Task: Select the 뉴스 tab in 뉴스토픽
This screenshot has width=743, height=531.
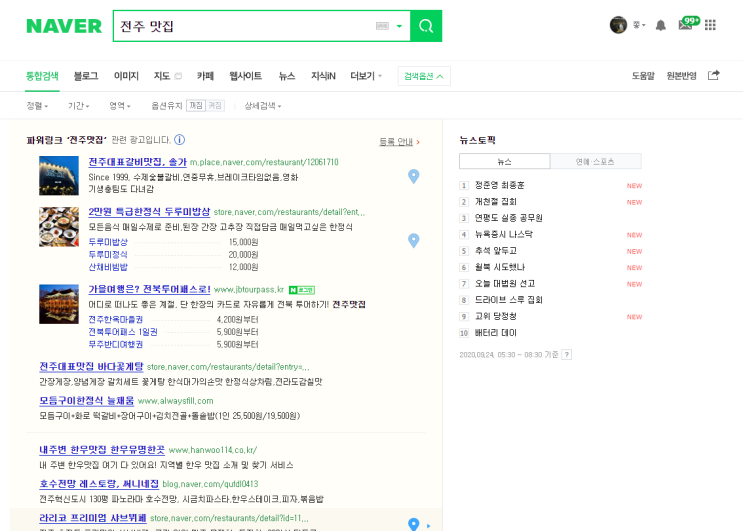Action: tap(505, 162)
